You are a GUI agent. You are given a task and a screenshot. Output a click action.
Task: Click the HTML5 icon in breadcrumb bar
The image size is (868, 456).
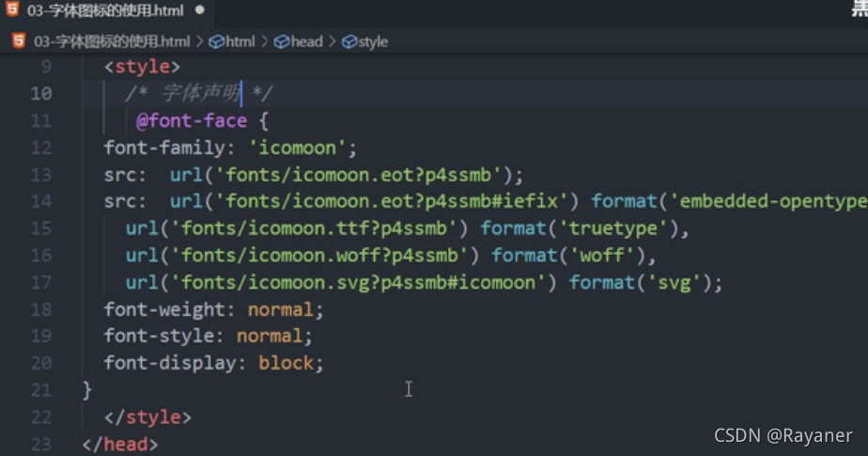[x=19, y=41]
